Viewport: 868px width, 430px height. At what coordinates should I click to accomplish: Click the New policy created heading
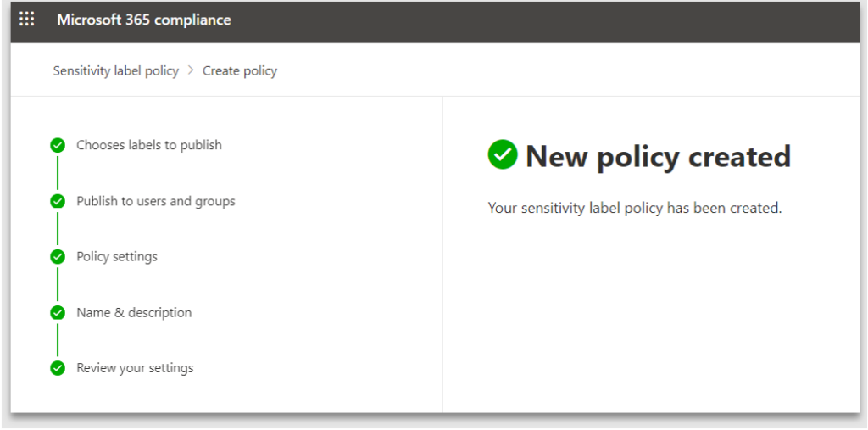click(658, 156)
